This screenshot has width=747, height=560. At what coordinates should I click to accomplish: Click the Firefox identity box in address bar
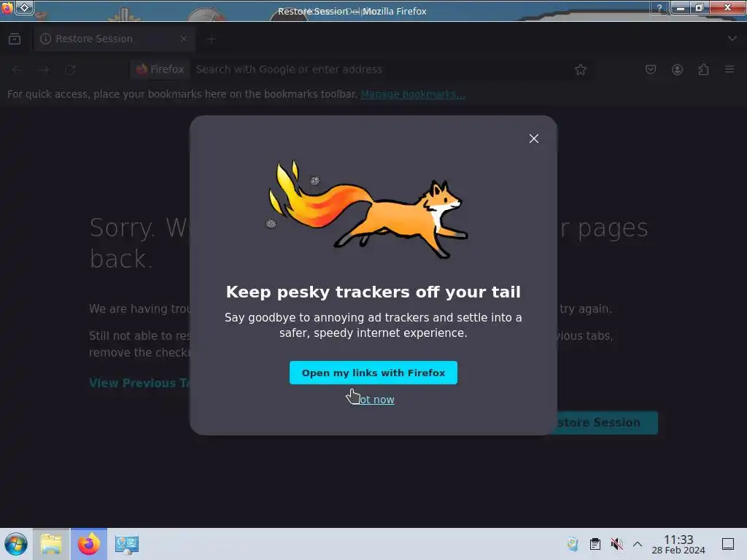(160, 69)
